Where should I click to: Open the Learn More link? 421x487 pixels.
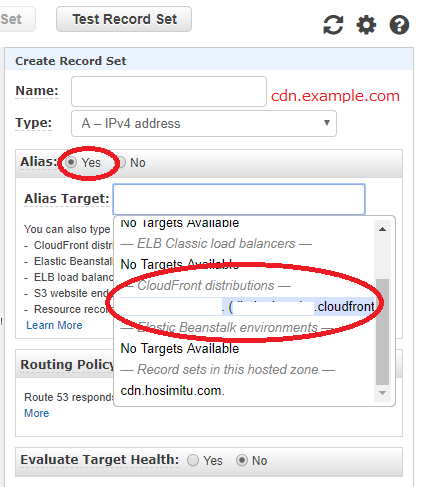coord(54,325)
